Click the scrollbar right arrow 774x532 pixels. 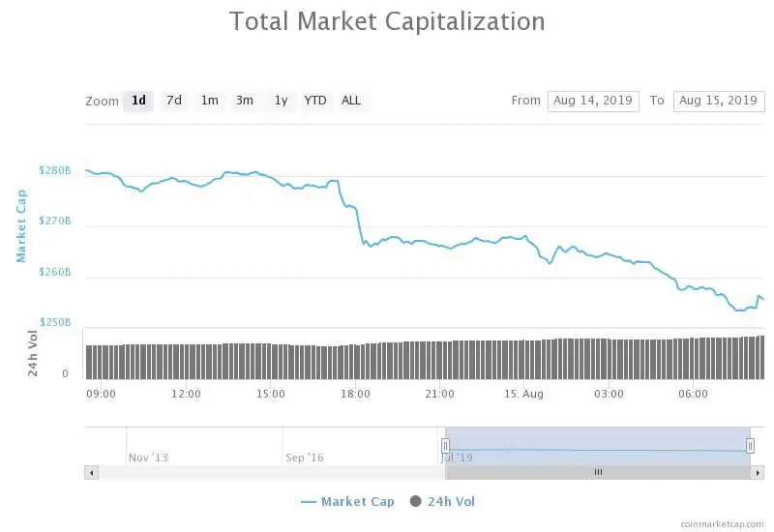coord(758,472)
